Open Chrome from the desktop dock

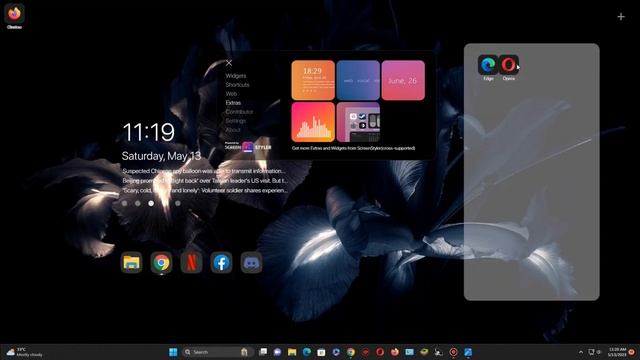tap(161, 262)
